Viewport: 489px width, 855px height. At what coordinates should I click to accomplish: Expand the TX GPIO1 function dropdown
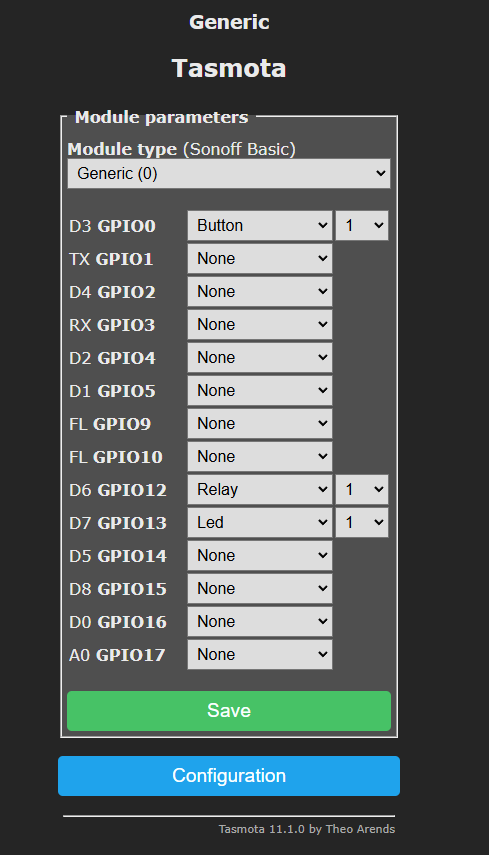260,258
